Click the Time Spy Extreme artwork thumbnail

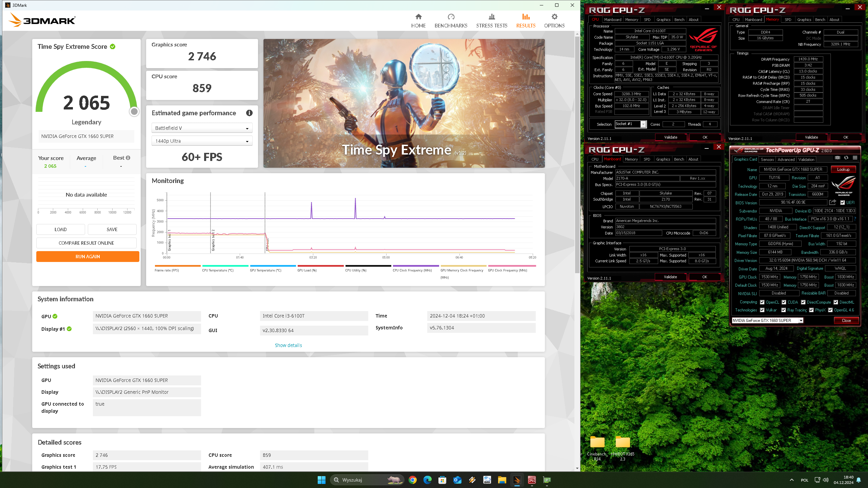404,103
